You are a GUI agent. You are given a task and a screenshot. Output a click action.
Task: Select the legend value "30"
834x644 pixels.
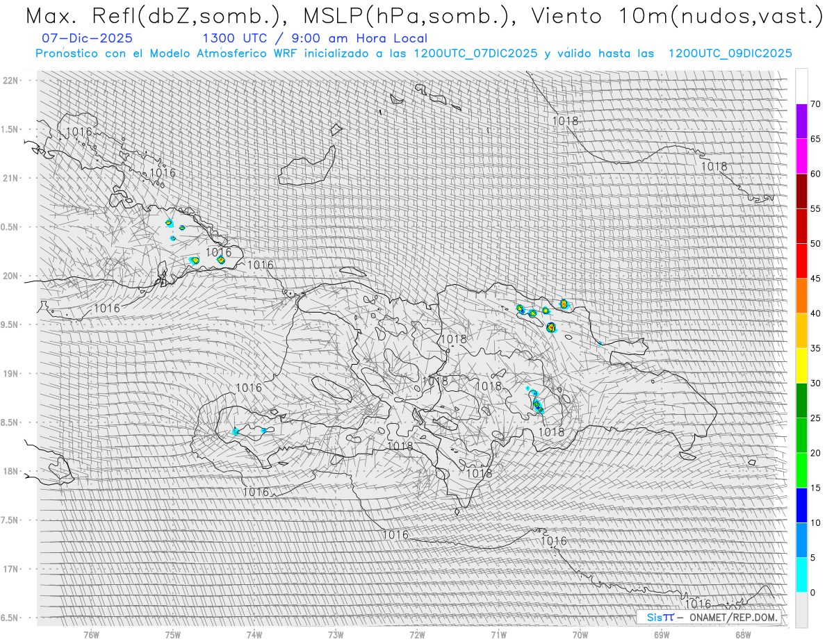pos(816,383)
